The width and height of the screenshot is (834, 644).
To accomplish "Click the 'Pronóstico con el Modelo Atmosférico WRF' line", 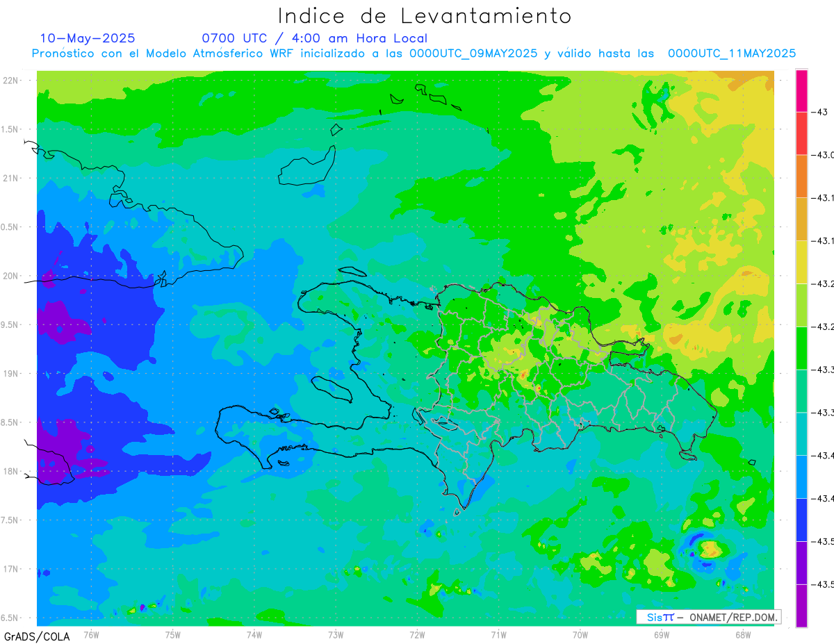I will [x=414, y=53].
